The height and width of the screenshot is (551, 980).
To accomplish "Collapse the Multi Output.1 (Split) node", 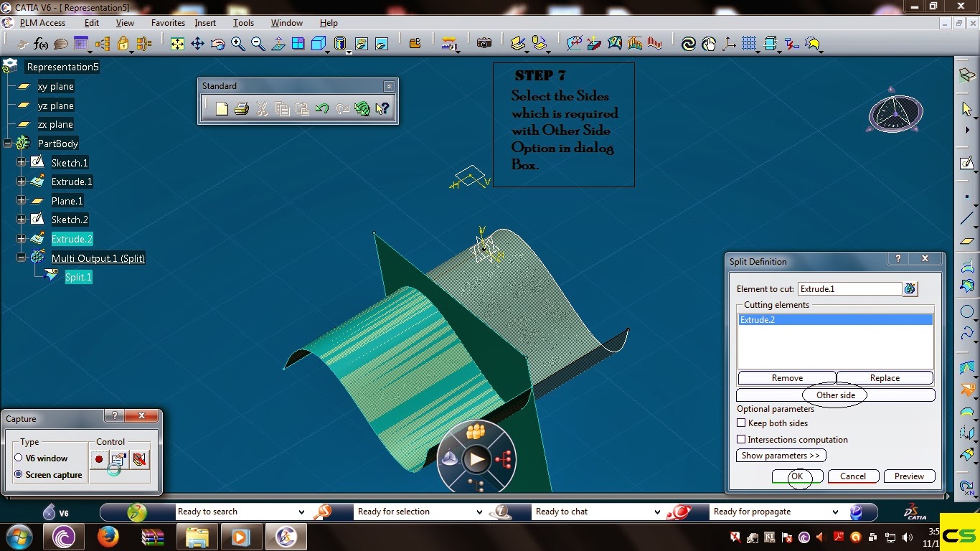I will 21,257.
